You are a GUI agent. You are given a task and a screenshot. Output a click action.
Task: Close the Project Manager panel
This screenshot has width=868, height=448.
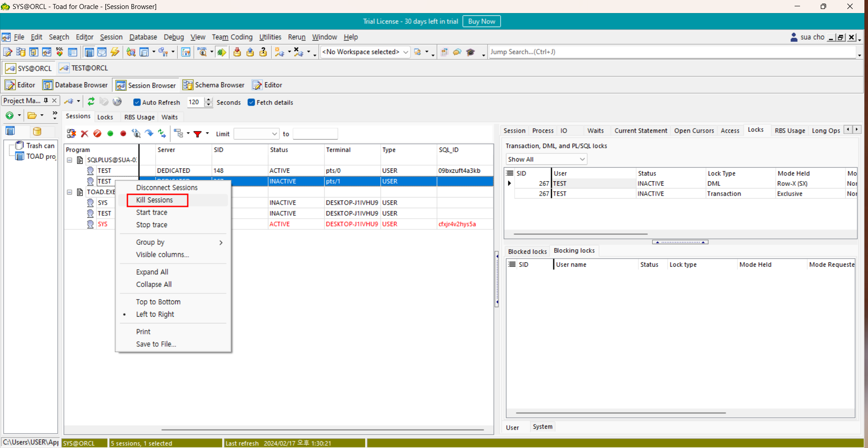pos(54,101)
